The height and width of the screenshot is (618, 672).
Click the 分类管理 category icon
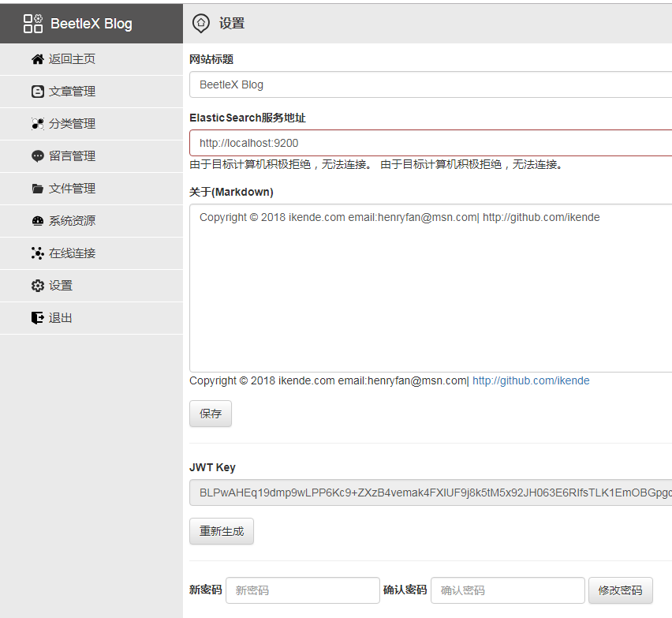tap(37, 124)
